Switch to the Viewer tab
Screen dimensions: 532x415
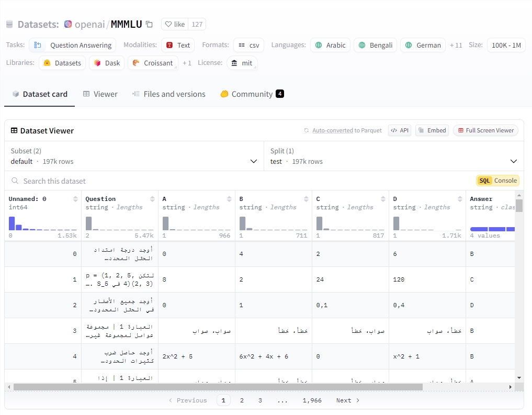(x=100, y=94)
